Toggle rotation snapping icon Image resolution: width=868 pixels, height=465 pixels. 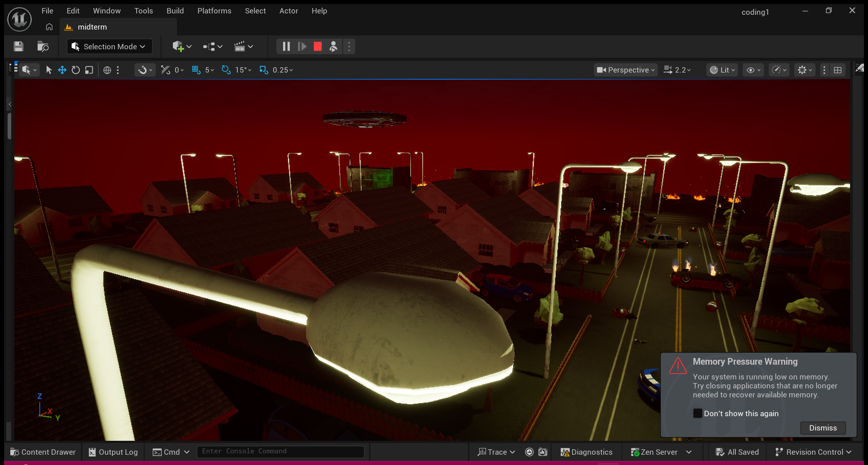pyautogui.click(x=226, y=70)
